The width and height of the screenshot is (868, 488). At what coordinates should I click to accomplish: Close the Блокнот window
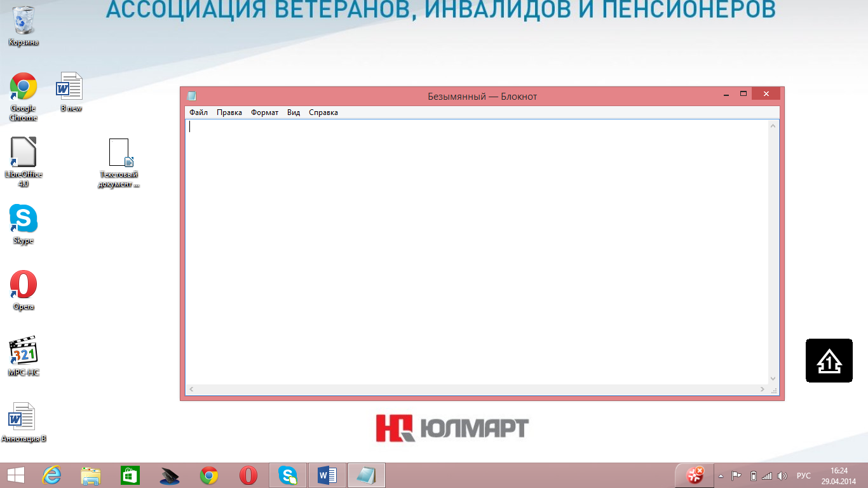[x=766, y=94]
